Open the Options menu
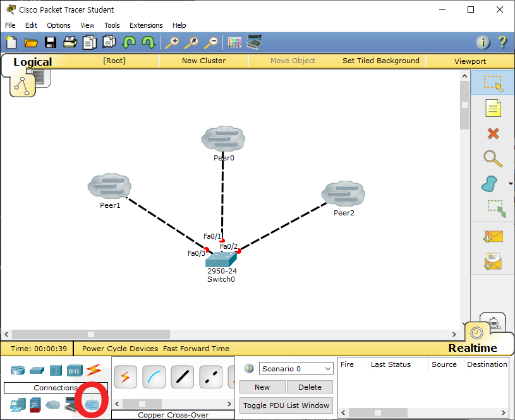The width and height of the screenshot is (515, 420). tap(59, 25)
